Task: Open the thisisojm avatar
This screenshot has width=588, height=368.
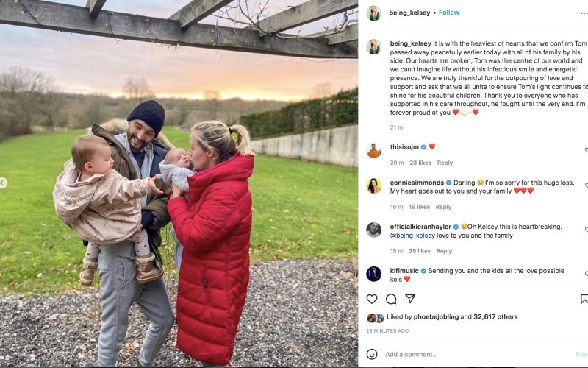Action: pos(373,150)
